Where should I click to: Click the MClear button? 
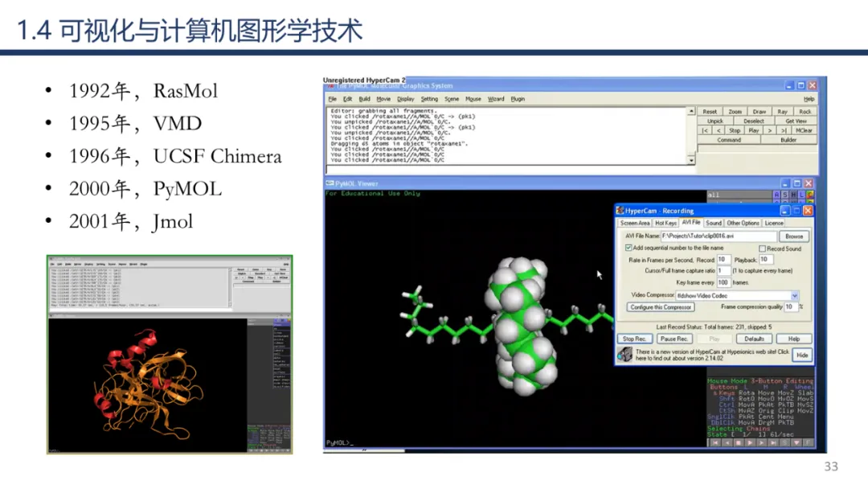805,130
